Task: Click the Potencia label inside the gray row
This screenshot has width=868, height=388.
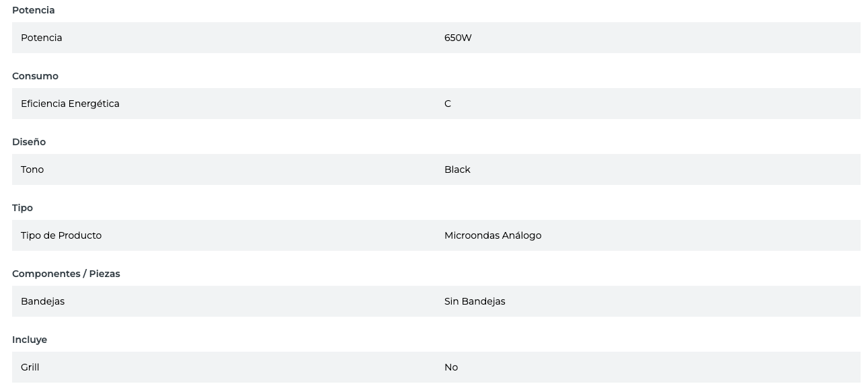Action: click(x=42, y=38)
